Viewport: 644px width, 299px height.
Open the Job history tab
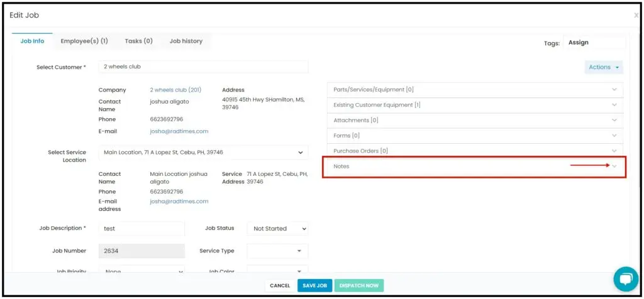pos(186,41)
